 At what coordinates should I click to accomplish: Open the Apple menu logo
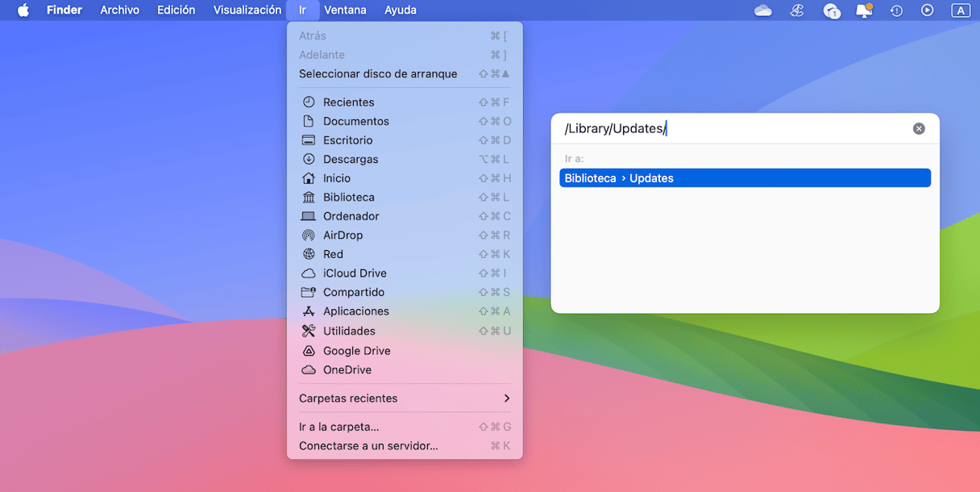(x=23, y=10)
